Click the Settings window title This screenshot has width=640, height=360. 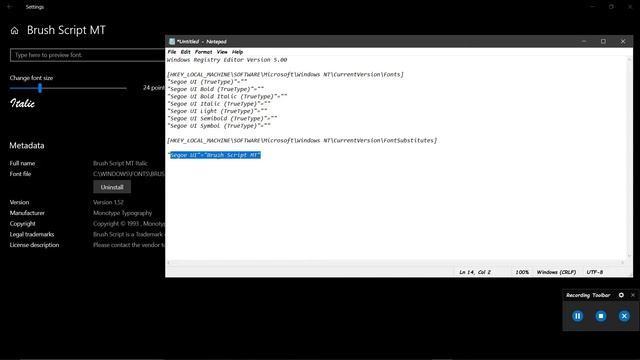click(35, 7)
